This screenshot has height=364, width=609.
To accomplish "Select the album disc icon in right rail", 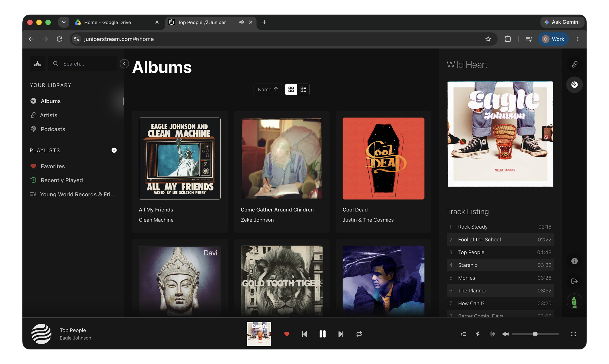I will click(x=574, y=85).
